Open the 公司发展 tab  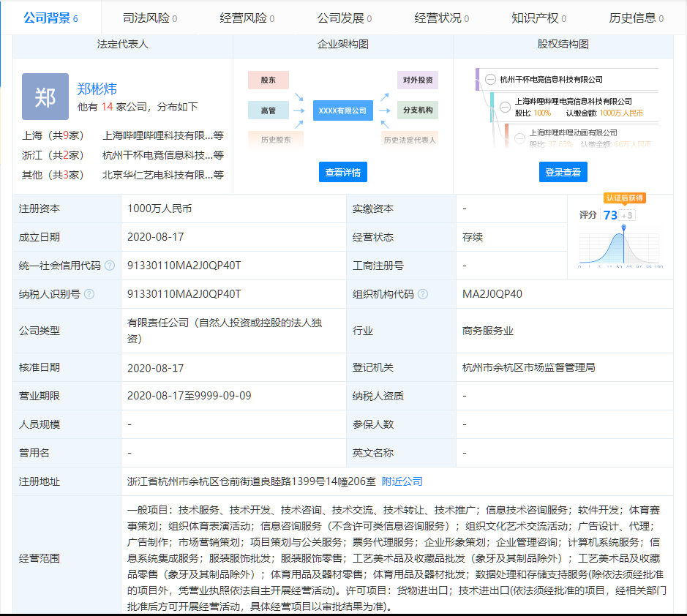(345, 18)
